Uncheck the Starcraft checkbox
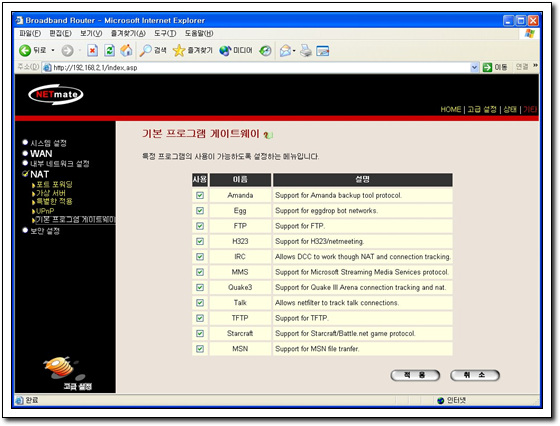The width and height of the screenshot is (560, 426). (200, 334)
